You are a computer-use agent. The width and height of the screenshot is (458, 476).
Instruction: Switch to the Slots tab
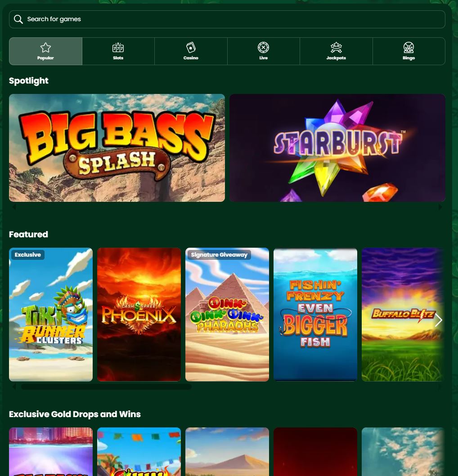118,51
